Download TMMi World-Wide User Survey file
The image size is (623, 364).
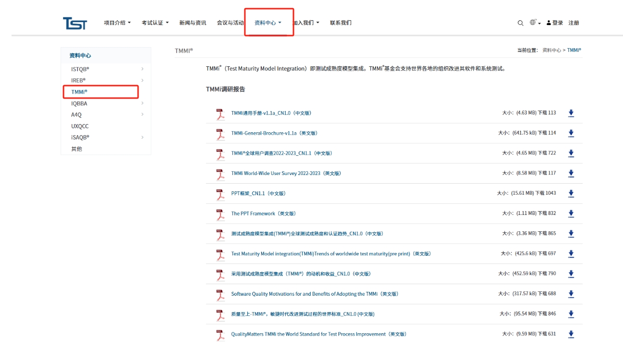click(571, 174)
